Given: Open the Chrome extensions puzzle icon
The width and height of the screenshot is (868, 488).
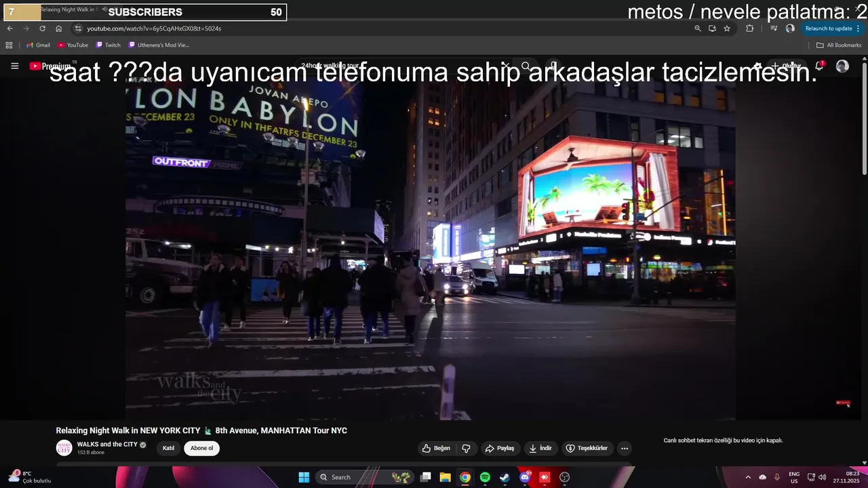Looking at the screenshot, I should click(x=749, y=28).
